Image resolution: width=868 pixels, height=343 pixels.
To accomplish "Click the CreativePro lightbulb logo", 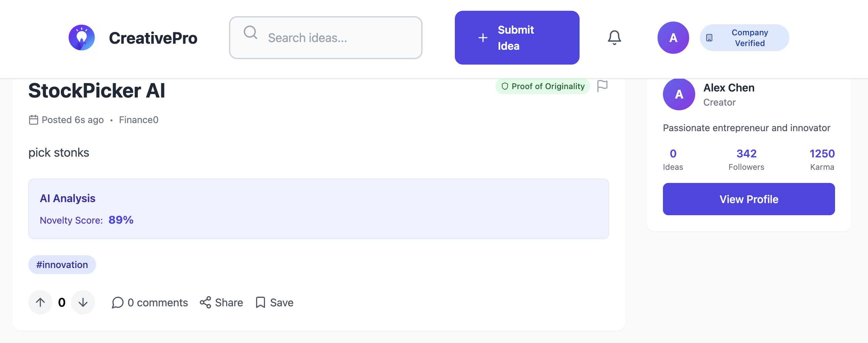I will [82, 38].
